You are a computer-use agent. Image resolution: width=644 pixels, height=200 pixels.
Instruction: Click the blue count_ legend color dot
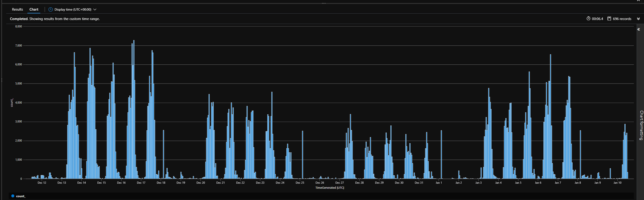tap(13, 196)
